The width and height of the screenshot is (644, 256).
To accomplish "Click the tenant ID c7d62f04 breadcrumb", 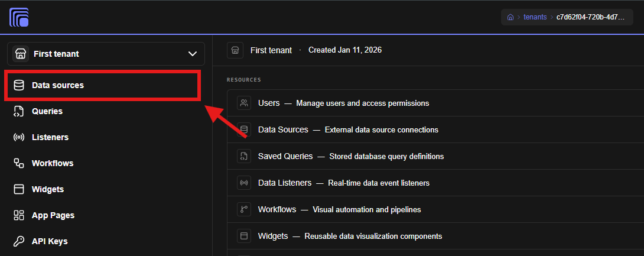I will pyautogui.click(x=591, y=17).
